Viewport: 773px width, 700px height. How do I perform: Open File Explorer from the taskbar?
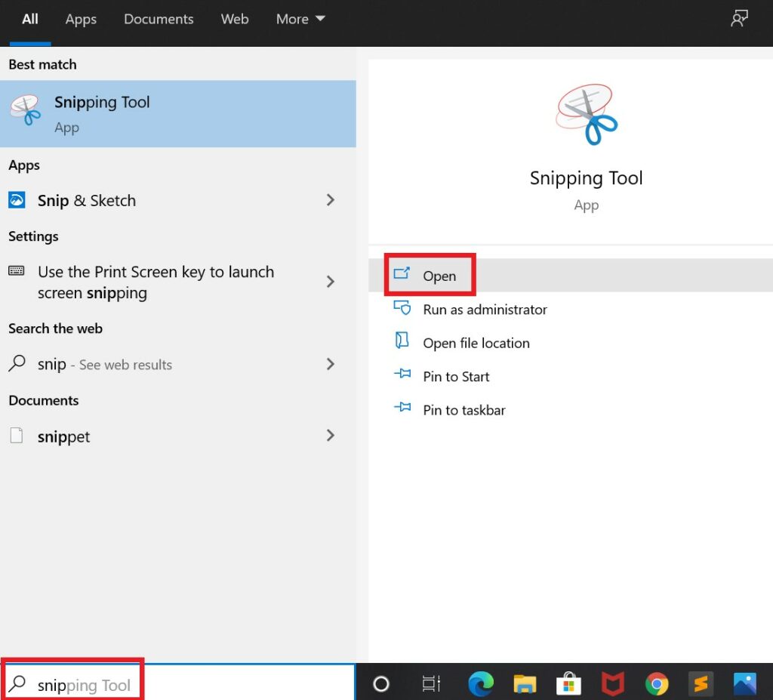[x=525, y=684]
